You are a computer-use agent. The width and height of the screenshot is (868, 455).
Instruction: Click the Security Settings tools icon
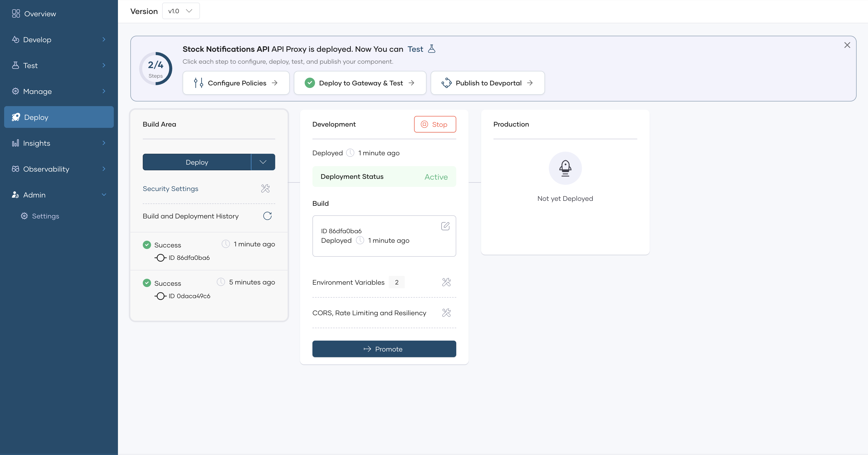[x=265, y=188]
